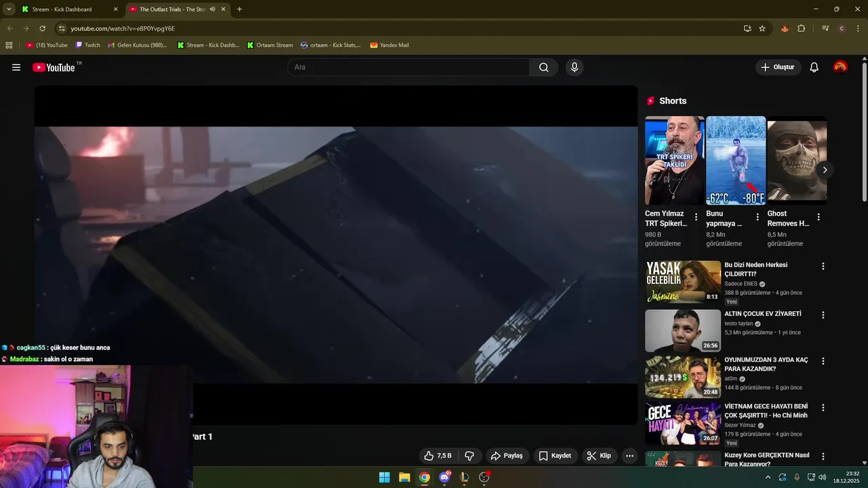Screen dimensions: 868x488
Task: Open the Twitch bookmark
Action: [x=87, y=45]
